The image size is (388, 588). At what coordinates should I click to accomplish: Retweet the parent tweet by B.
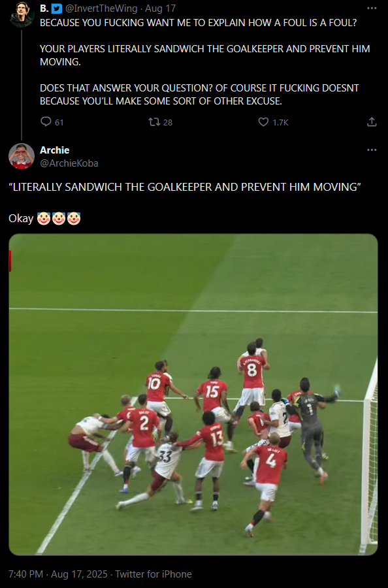[x=154, y=122]
